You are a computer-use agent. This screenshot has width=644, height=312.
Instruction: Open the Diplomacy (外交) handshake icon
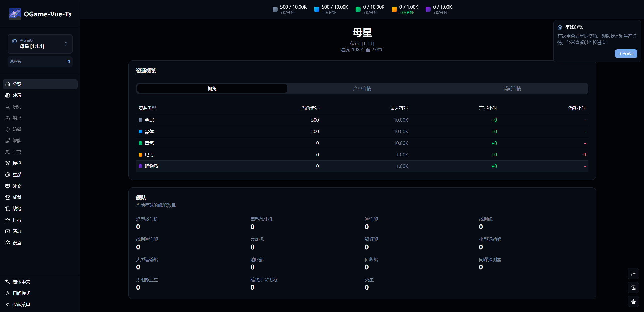(8, 186)
